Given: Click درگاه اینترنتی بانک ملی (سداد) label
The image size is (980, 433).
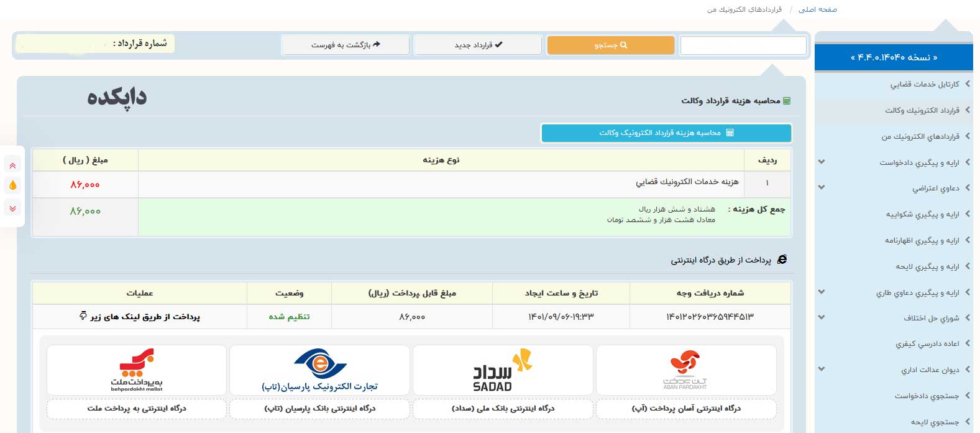Looking at the screenshot, I should click(x=503, y=409).
